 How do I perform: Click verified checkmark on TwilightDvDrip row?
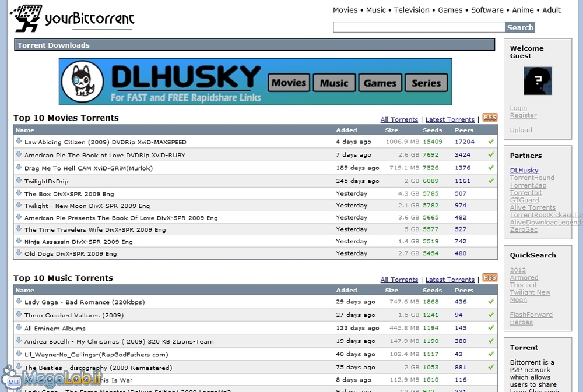coord(491,181)
